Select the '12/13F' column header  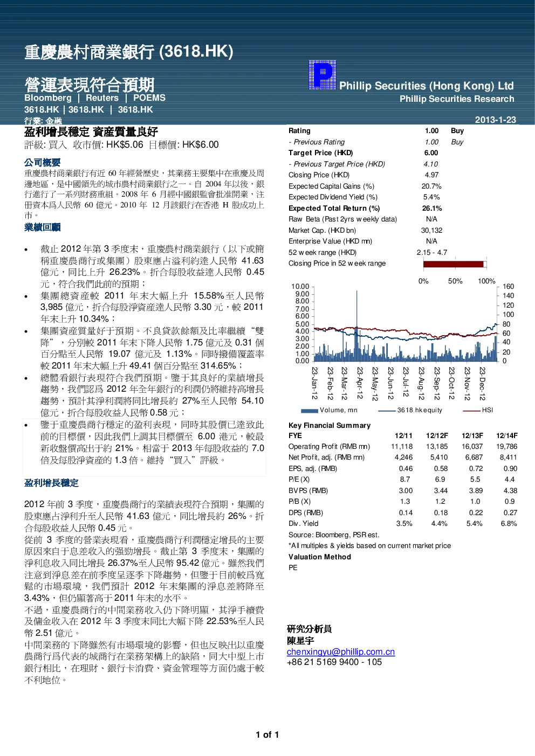[472, 436]
